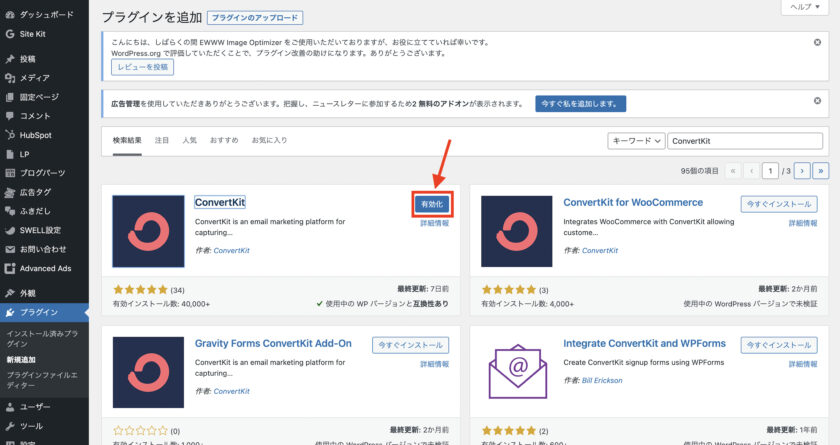Open author link Bill Erickson
Viewport: 840px width, 445px height.
pyautogui.click(x=602, y=381)
